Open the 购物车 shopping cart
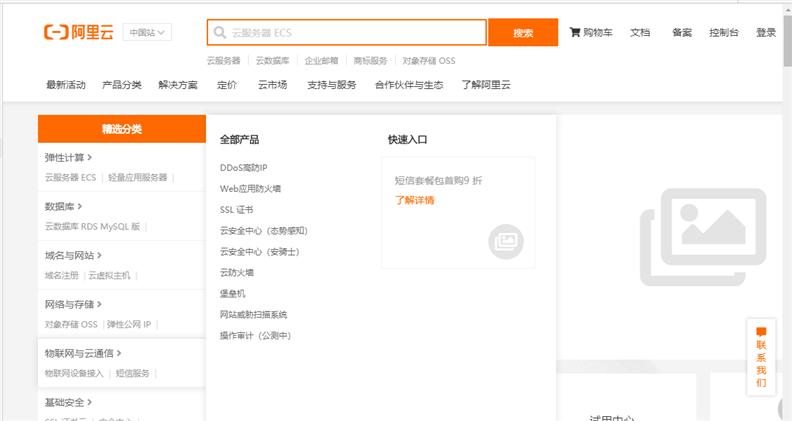The height and width of the screenshot is (421, 792). tap(591, 32)
